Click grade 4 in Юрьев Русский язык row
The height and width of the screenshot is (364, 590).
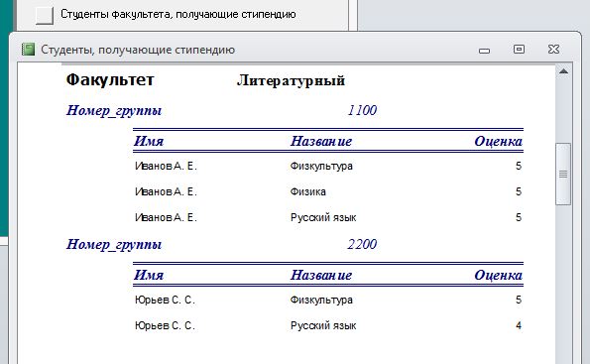(519, 325)
